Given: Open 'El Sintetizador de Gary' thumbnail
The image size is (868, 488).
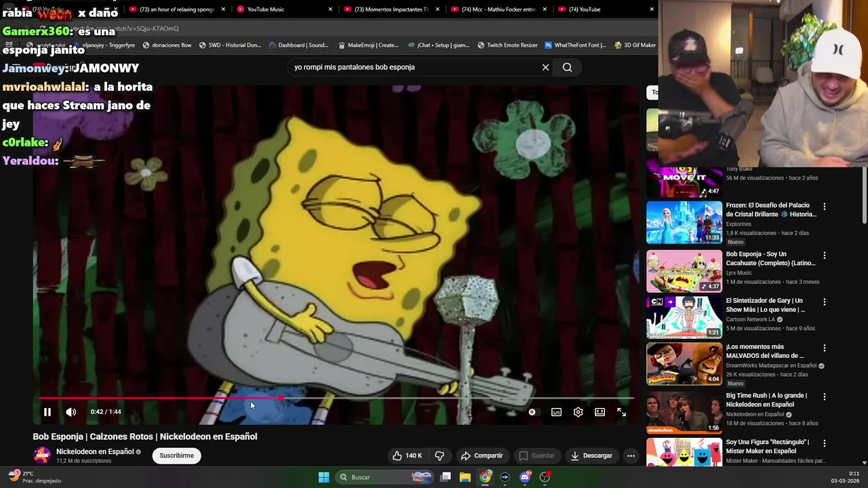Looking at the screenshot, I should coord(684,317).
